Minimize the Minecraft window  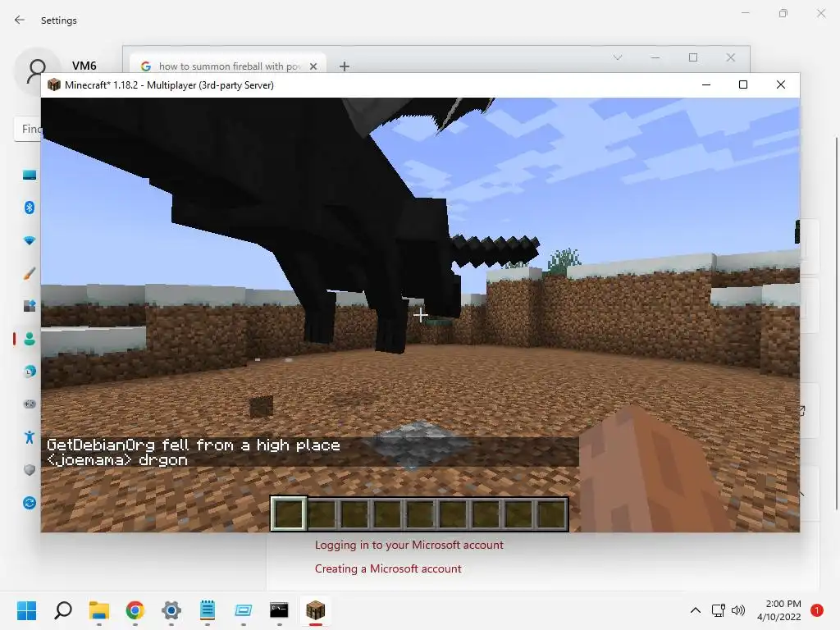tap(706, 84)
